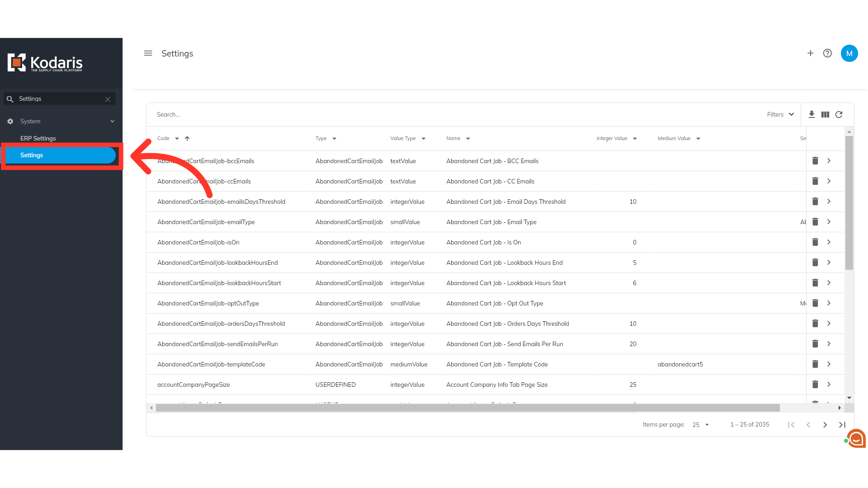Screen dimensions: 868x488
Task: Delete the Abandoned Cart Job - BCC Emails row
Action: (x=815, y=161)
